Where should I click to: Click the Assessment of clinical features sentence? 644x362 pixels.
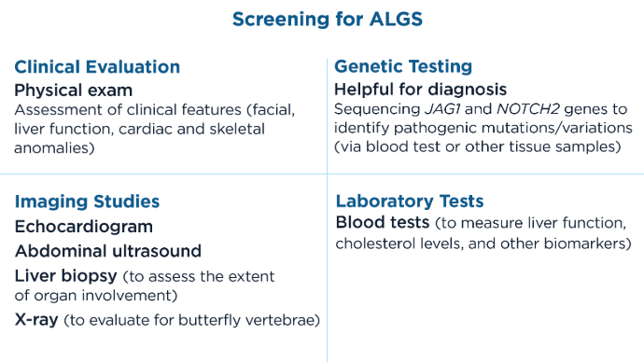tap(154, 129)
